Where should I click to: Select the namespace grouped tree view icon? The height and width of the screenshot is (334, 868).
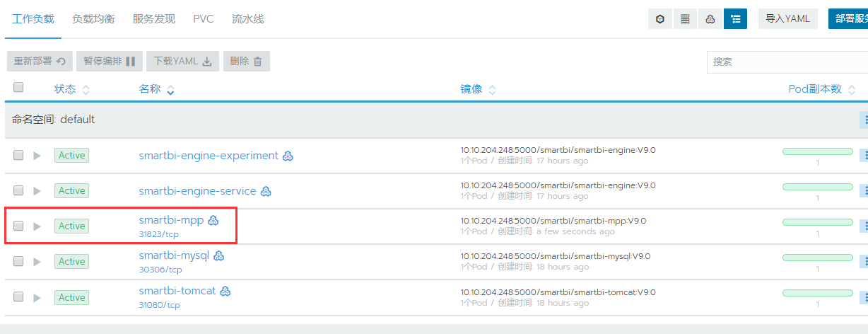735,19
